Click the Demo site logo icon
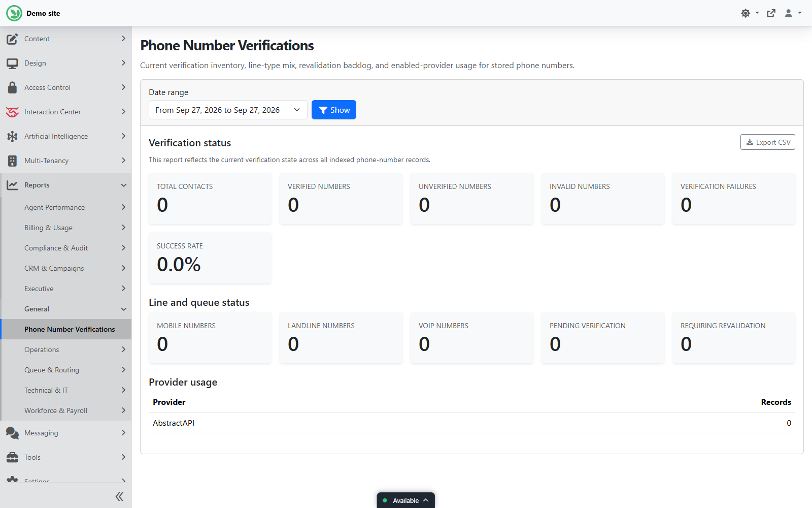The height and width of the screenshot is (508, 812). [x=14, y=13]
